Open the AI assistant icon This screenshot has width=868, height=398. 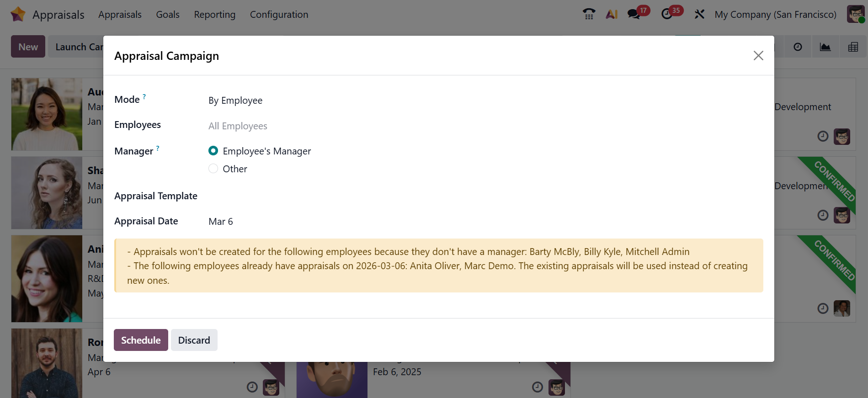coord(612,14)
